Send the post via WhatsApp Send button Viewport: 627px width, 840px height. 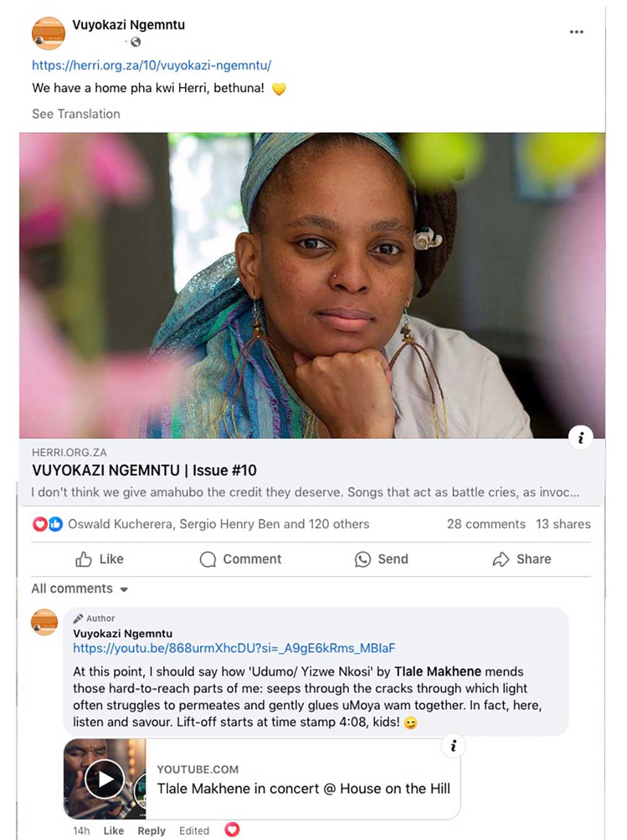[x=381, y=559]
